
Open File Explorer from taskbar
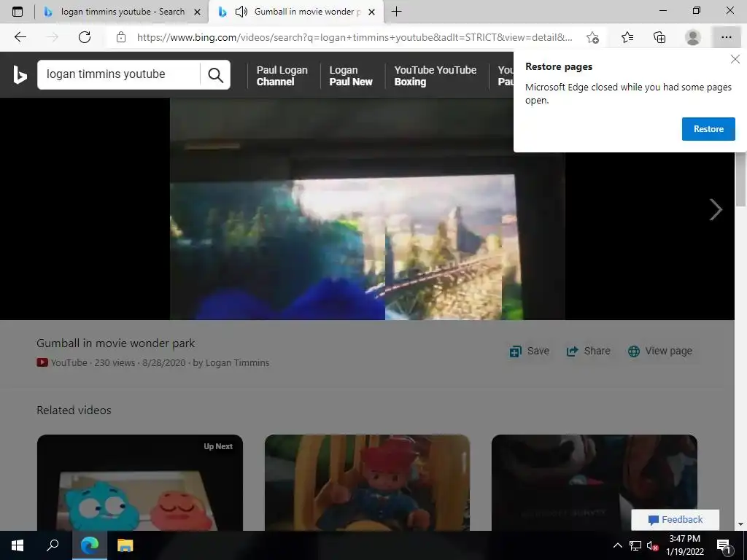tap(125, 545)
